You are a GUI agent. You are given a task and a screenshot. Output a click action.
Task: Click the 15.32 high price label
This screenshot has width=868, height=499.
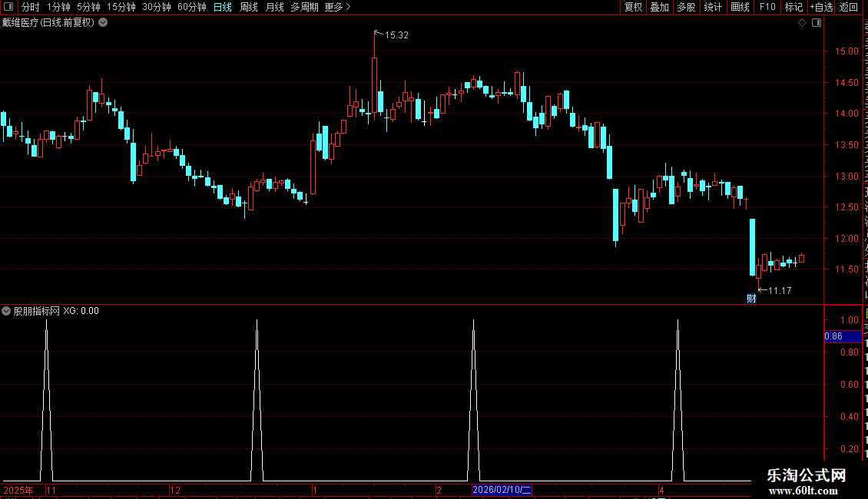(396, 35)
